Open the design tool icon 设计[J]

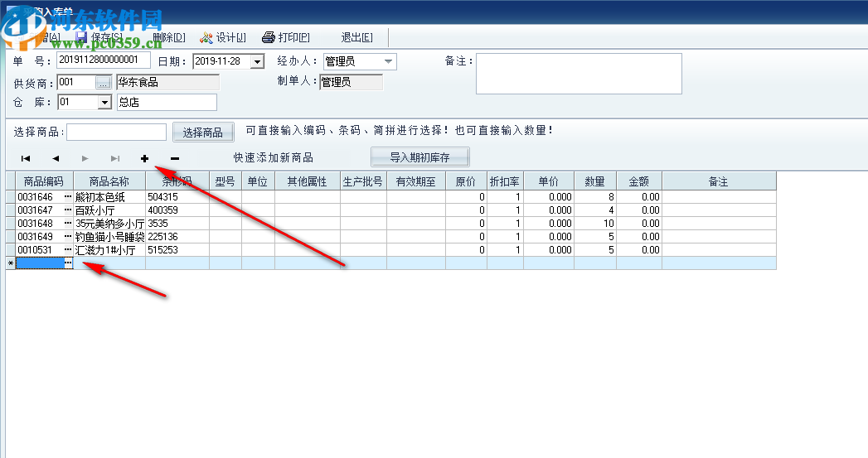(206, 37)
